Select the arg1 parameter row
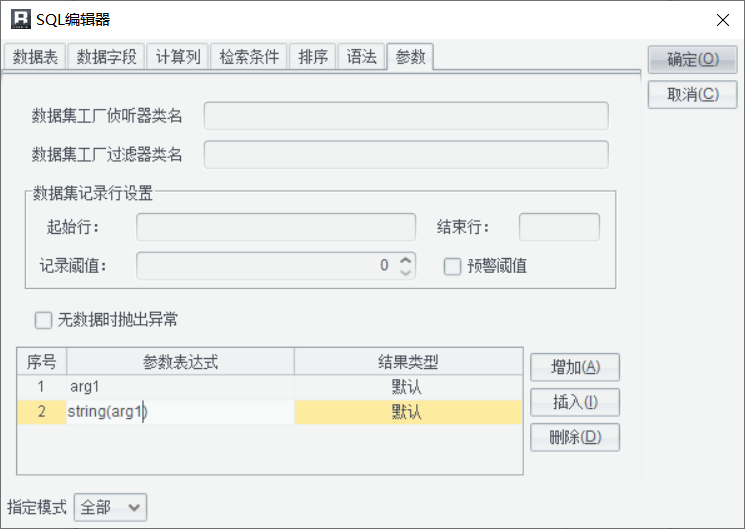Screen dimensions: 745x529 tap(180, 386)
